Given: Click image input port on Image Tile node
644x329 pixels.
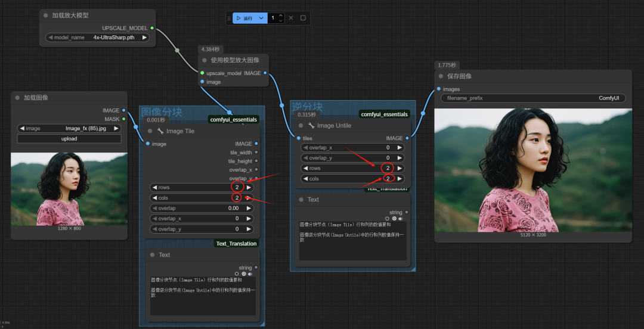Looking at the screenshot, I should point(147,144).
